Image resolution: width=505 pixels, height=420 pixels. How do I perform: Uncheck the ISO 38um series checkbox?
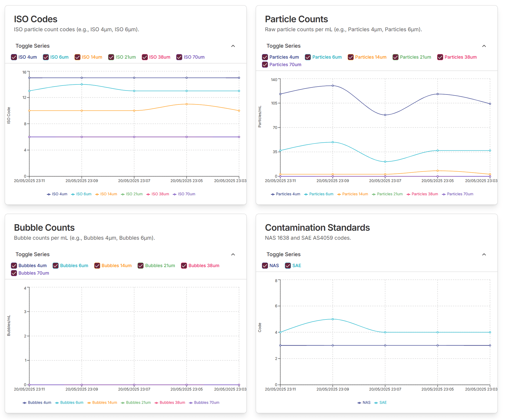tap(145, 57)
